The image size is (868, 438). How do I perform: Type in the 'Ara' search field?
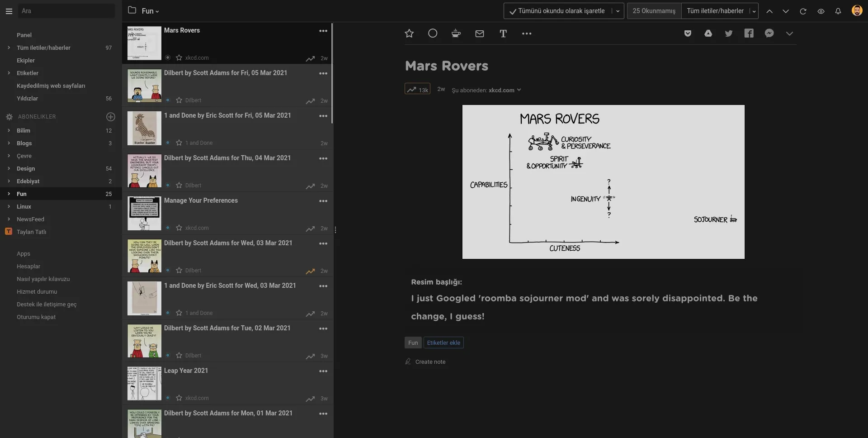[x=66, y=11]
